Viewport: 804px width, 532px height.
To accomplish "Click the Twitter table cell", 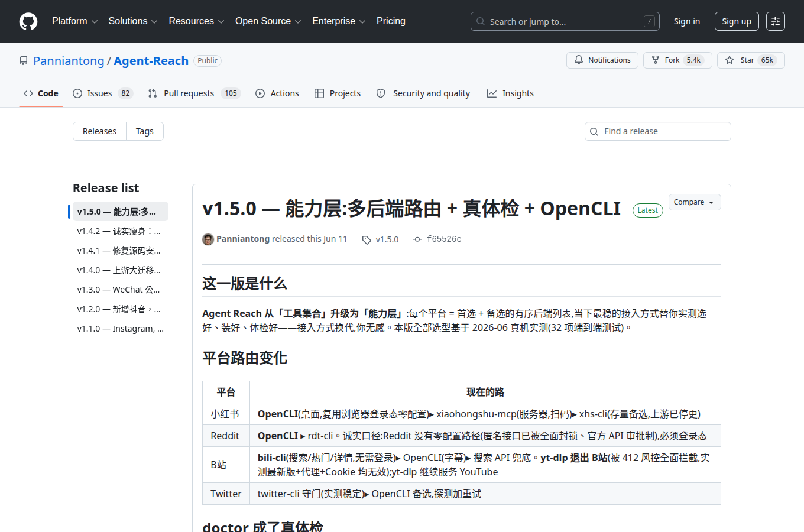I will (x=226, y=494).
